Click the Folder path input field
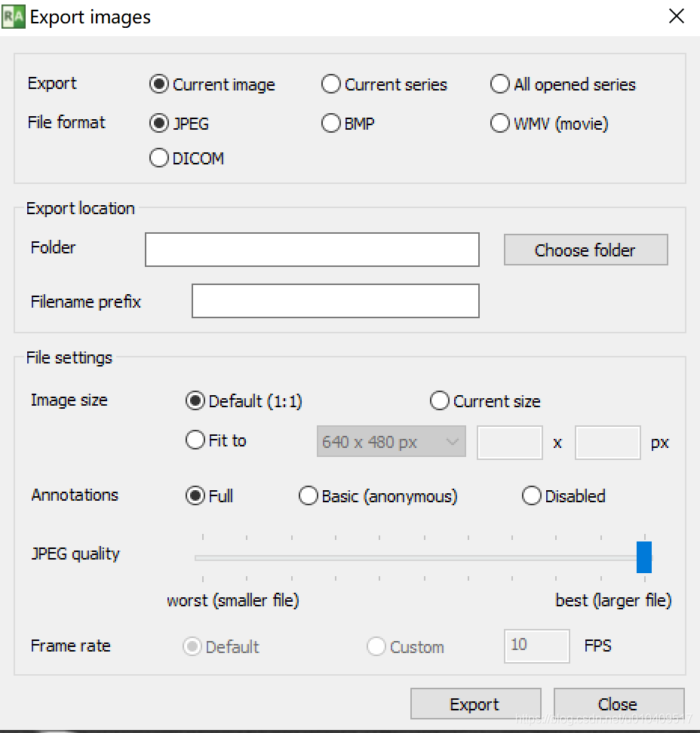The width and height of the screenshot is (700, 733). 312,250
